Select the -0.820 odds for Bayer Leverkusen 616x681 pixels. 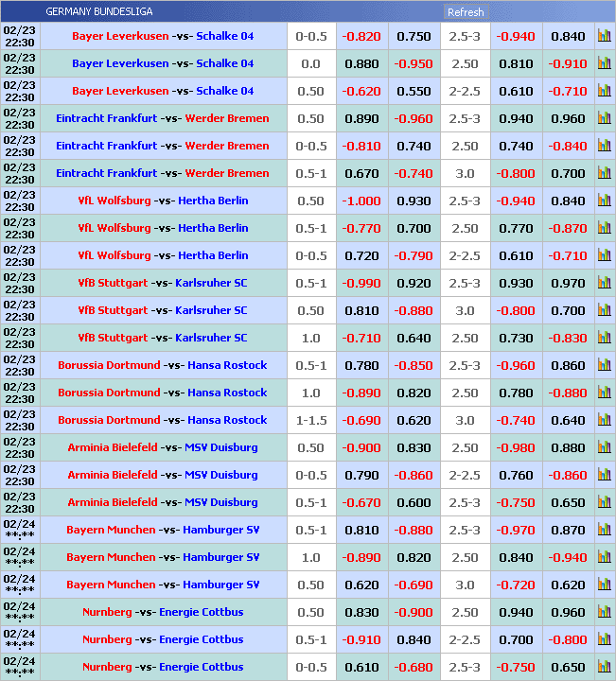pyautogui.click(x=361, y=37)
